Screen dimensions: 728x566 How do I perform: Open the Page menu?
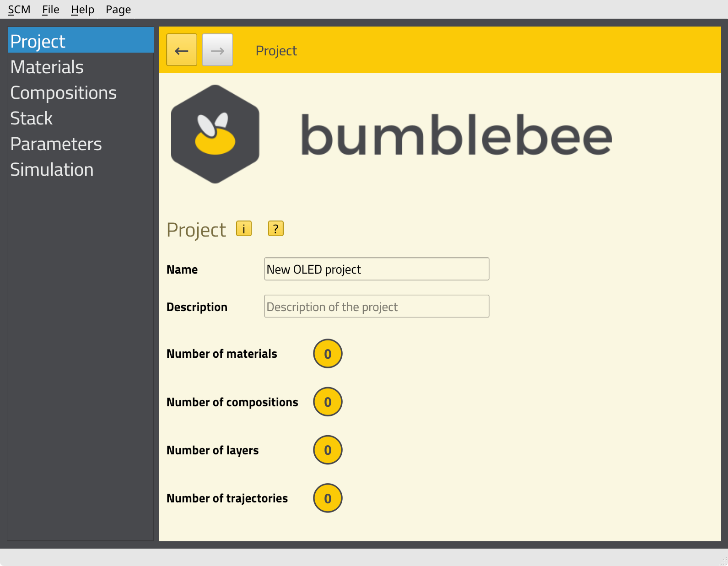(x=118, y=10)
